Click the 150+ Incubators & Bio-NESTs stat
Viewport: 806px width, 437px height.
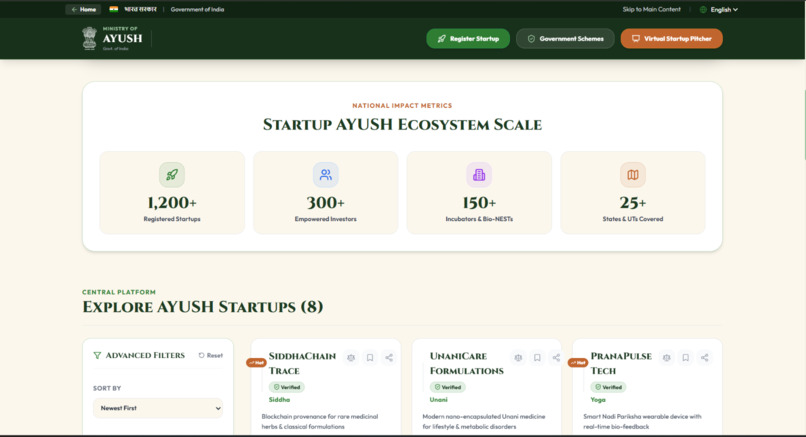click(x=479, y=193)
